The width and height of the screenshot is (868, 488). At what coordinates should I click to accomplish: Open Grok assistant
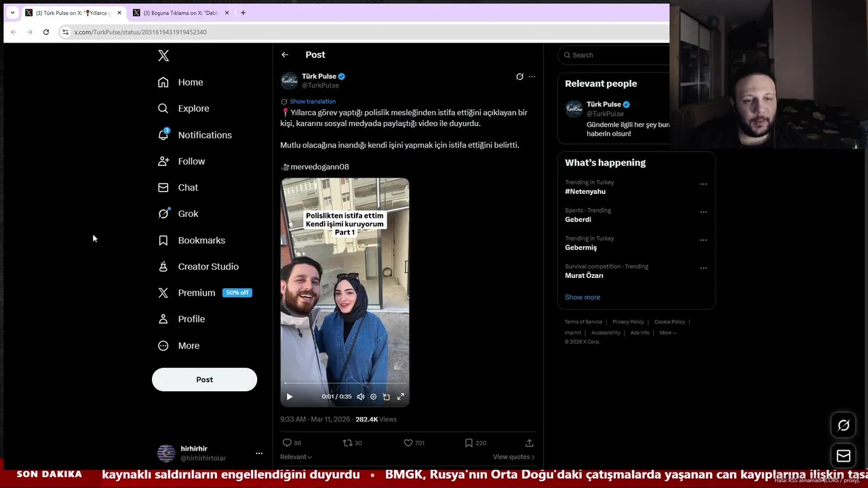pyautogui.click(x=178, y=213)
